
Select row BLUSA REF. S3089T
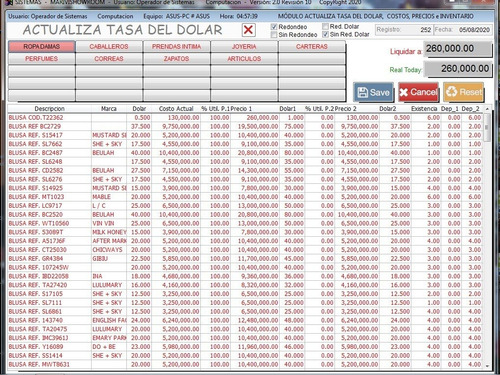pyautogui.click(x=246, y=232)
